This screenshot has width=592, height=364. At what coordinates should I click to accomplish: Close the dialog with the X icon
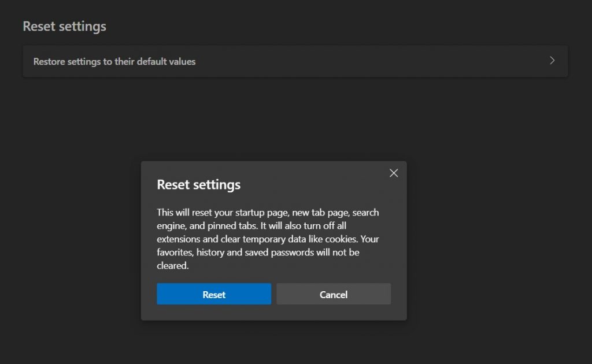click(394, 173)
